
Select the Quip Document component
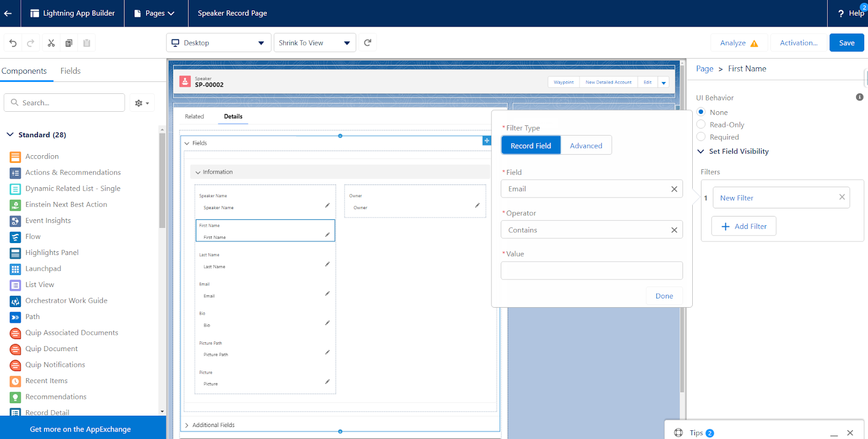pyautogui.click(x=52, y=349)
